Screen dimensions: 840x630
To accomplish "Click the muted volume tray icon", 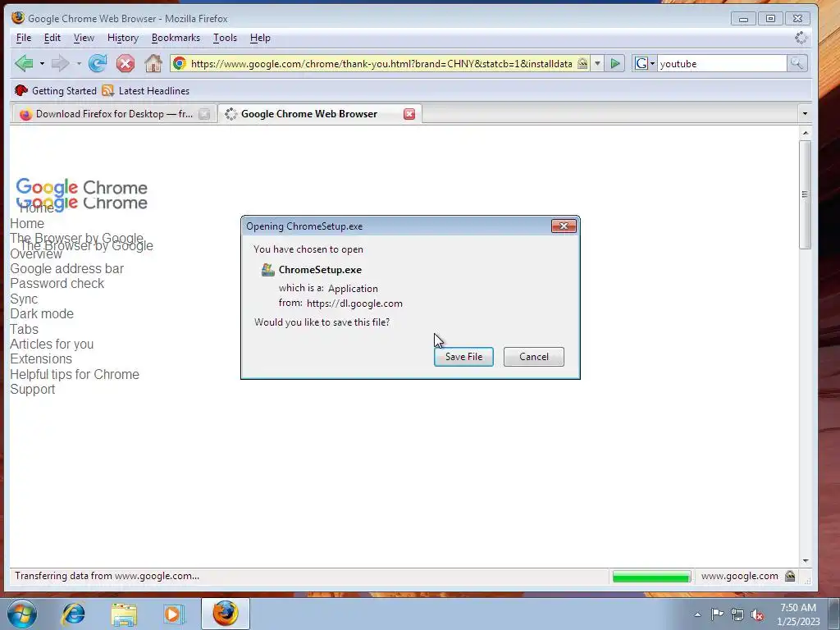I will (x=757, y=614).
